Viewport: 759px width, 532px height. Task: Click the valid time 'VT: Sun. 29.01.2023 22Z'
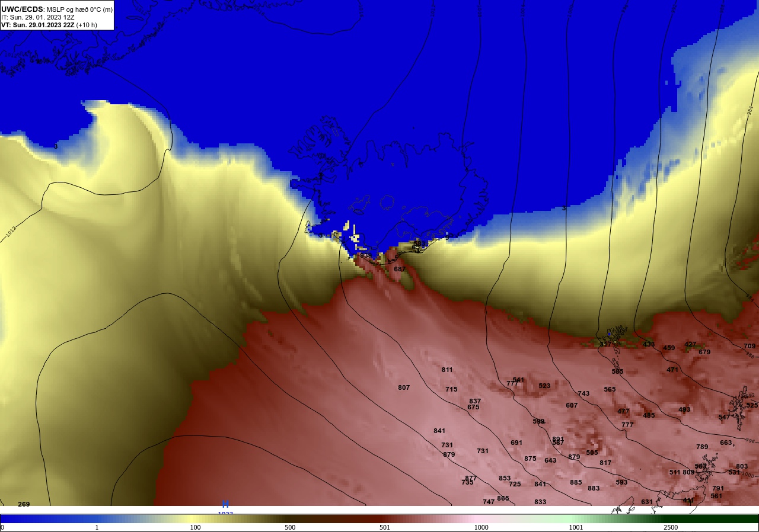coord(38,25)
